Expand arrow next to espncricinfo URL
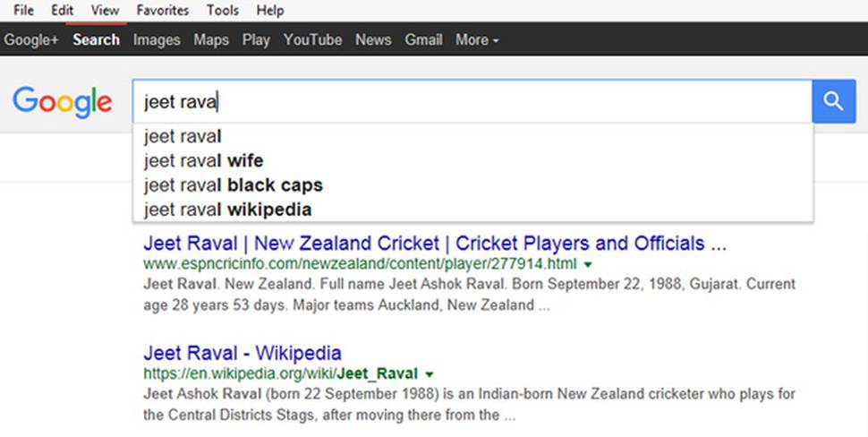 tap(589, 265)
